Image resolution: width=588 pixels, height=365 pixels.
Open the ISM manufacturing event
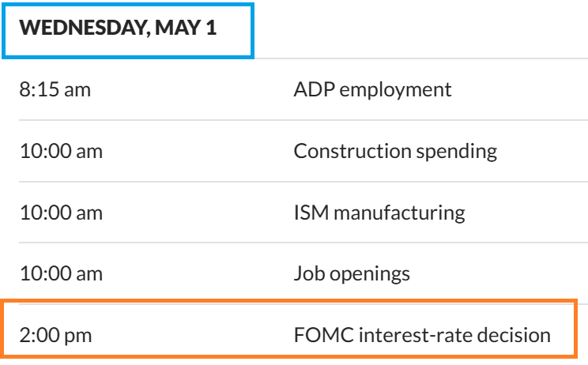379,213
